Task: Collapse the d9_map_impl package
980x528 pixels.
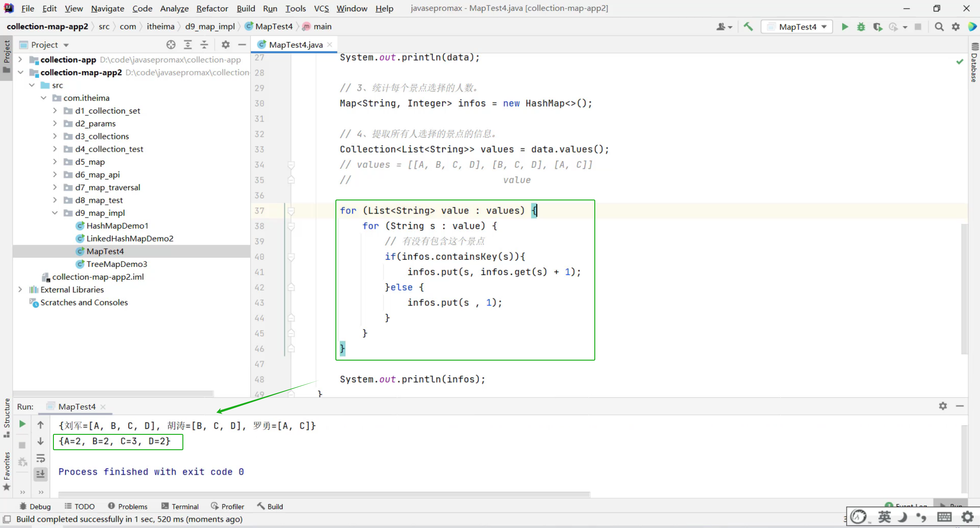Action: tap(55, 213)
